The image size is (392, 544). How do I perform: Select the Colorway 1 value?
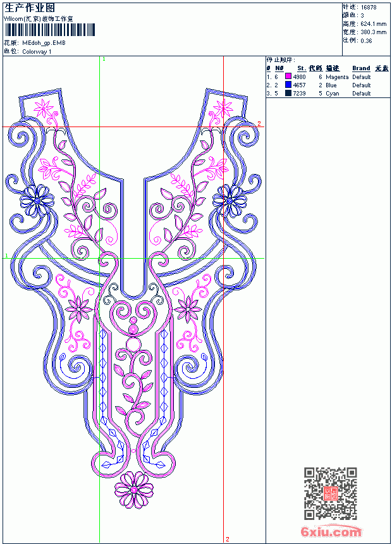tap(37, 52)
